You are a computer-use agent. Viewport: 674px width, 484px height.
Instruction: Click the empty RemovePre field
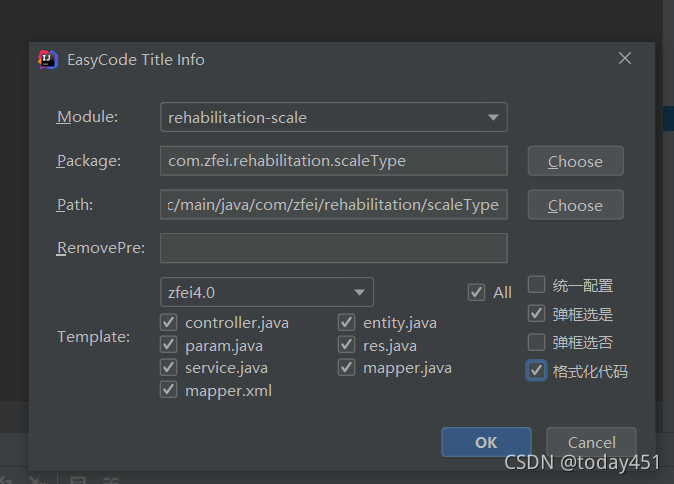334,248
